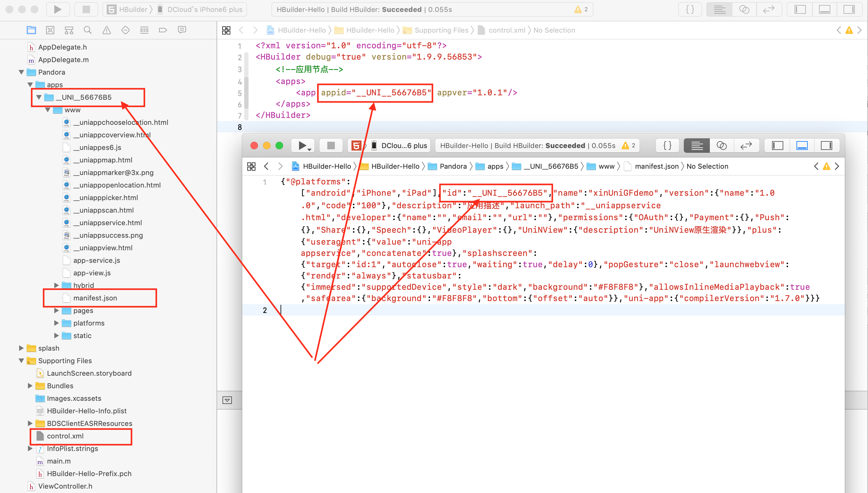Image resolution: width=868 pixels, height=493 pixels.
Task: Click the forward navigation arrow in breadcrumb
Action: click(x=255, y=30)
